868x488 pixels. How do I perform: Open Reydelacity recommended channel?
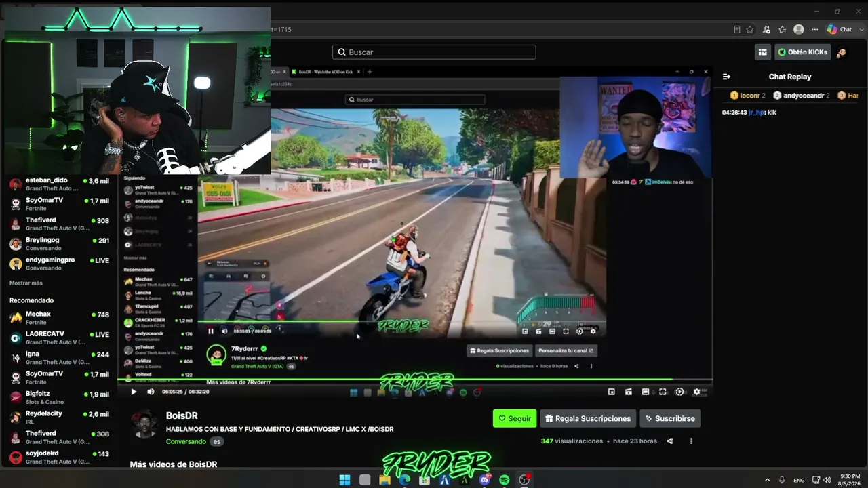tap(59, 418)
